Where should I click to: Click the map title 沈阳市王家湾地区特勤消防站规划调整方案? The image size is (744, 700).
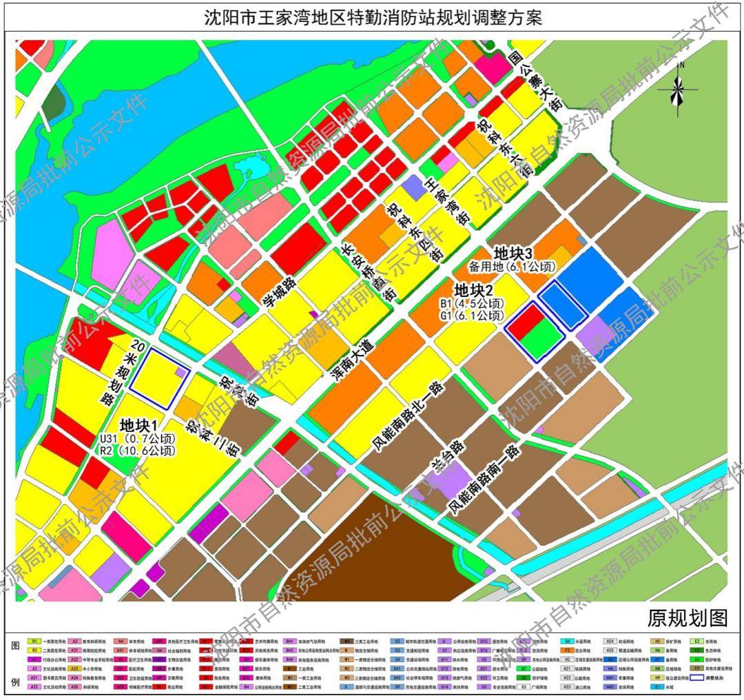pyautogui.click(x=378, y=17)
